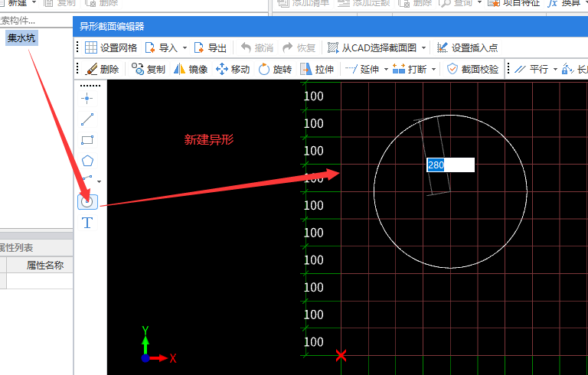Redo with the 恢复 button
The width and height of the screenshot is (588, 375).
coord(299,47)
